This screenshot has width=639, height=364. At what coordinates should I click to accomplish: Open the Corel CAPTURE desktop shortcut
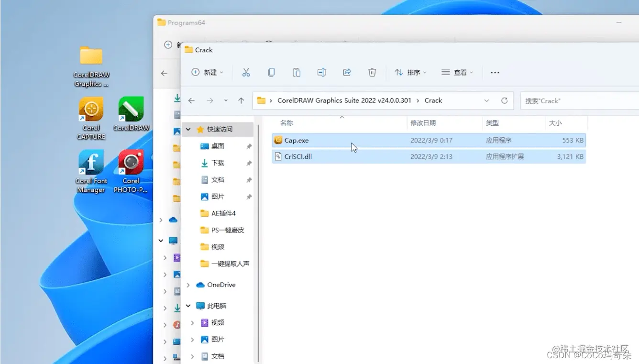tap(91, 119)
